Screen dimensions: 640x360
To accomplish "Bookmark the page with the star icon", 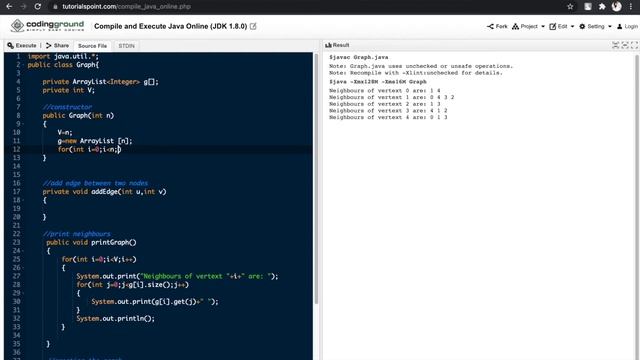I will (x=570, y=7).
